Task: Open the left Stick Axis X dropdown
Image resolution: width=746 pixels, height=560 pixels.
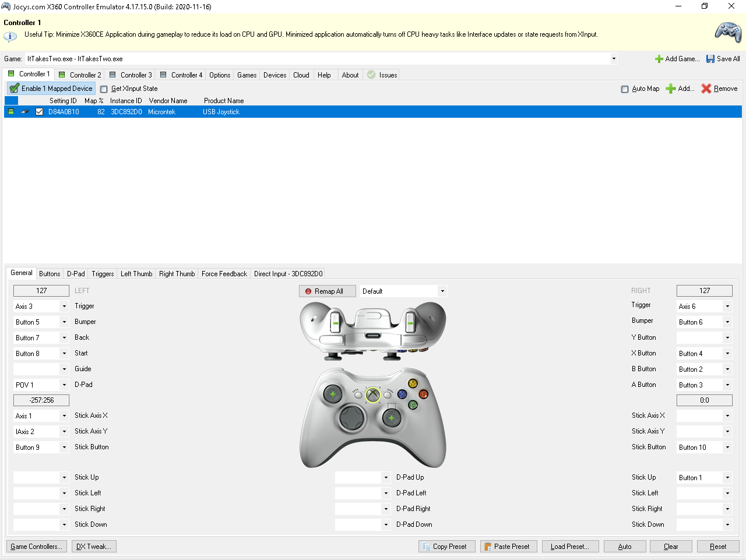Action: click(64, 416)
